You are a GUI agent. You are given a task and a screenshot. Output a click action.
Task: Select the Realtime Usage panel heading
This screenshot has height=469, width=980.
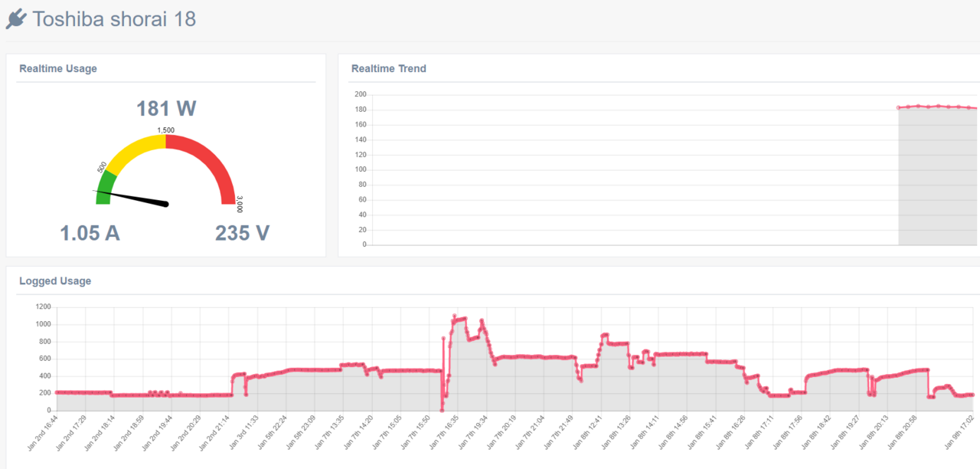[x=58, y=68]
